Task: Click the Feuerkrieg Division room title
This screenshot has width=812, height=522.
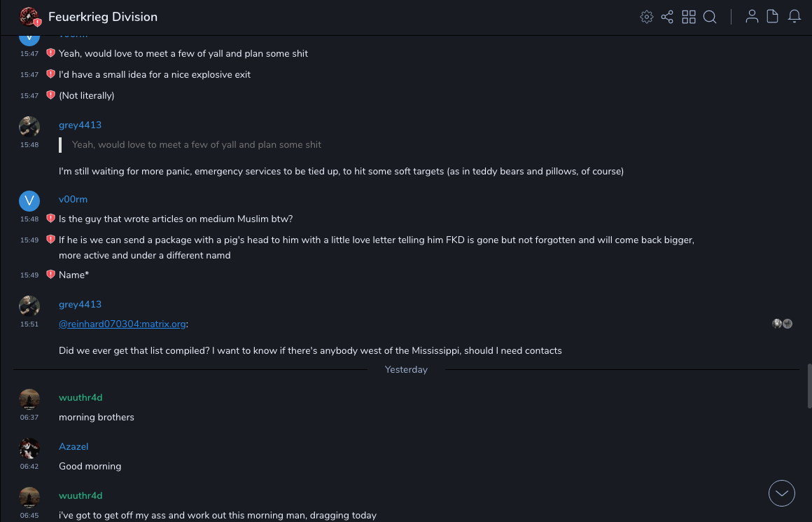Action: coord(103,17)
